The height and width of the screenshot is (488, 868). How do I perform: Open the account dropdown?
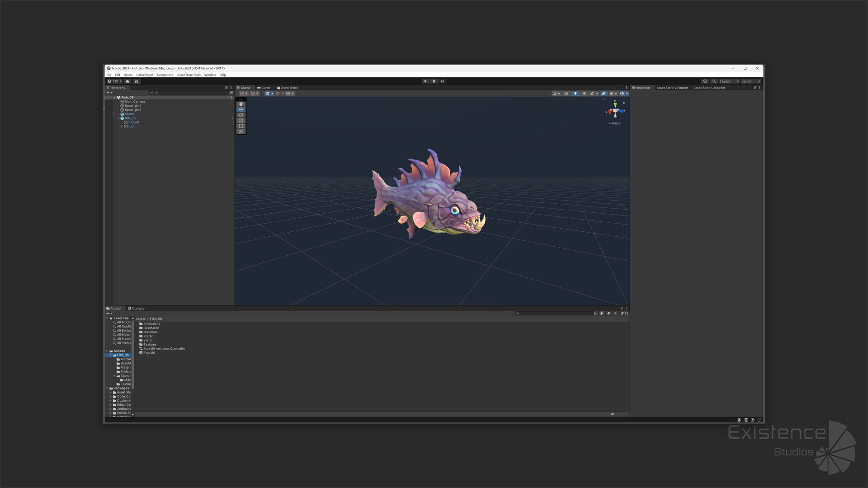pyautogui.click(x=115, y=81)
